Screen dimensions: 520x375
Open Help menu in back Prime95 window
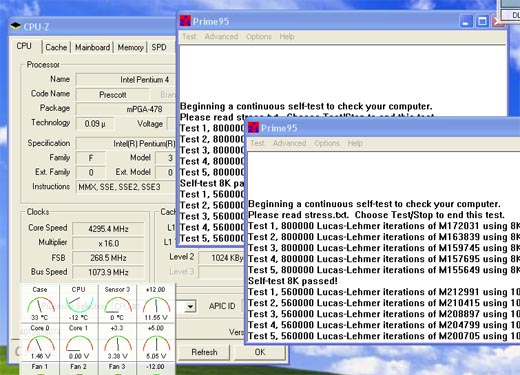tap(287, 36)
